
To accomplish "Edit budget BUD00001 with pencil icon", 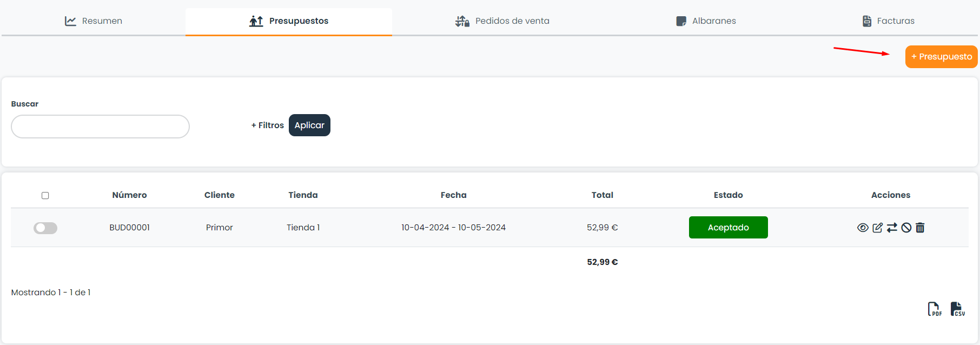I will [877, 228].
